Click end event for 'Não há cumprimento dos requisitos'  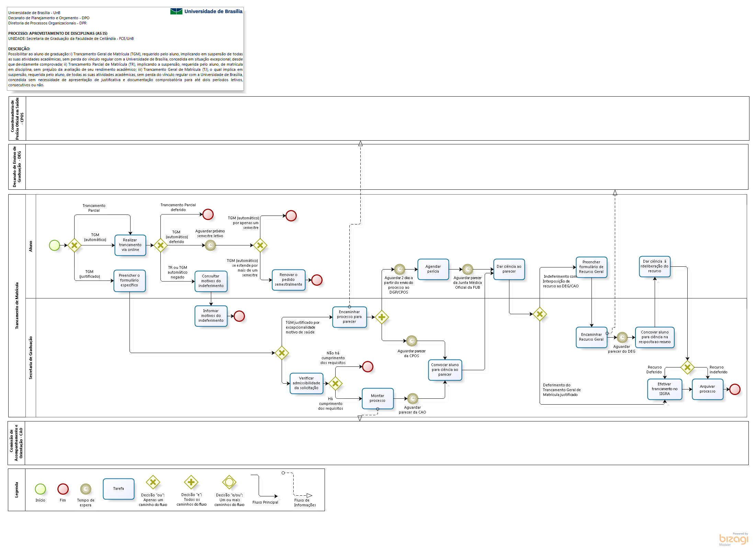coord(368,366)
